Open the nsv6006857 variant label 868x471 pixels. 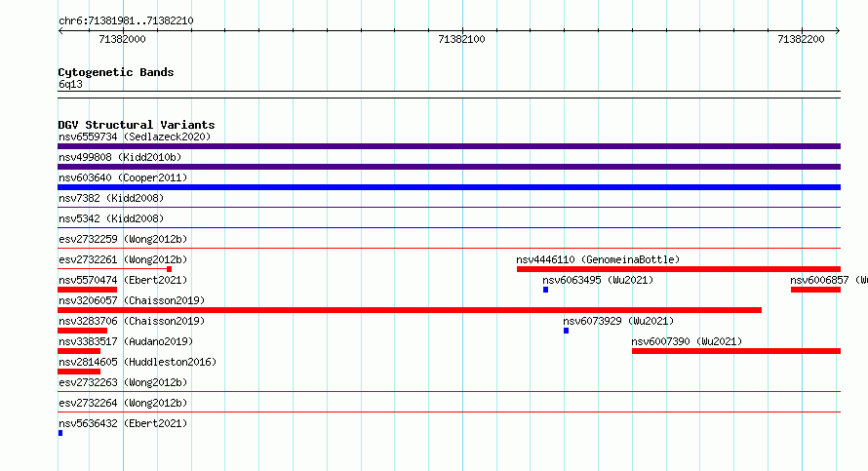coord(829,280)
